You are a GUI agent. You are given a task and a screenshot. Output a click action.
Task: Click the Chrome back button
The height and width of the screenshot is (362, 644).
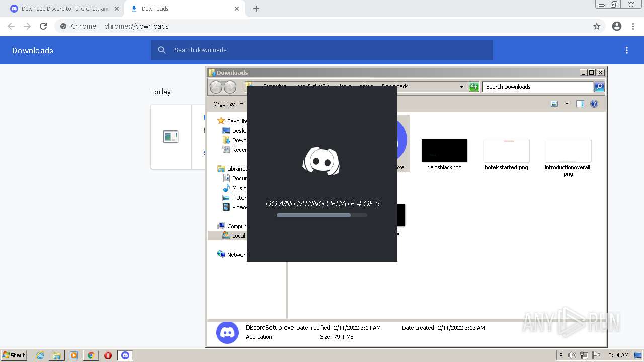(x=11, y=26)
